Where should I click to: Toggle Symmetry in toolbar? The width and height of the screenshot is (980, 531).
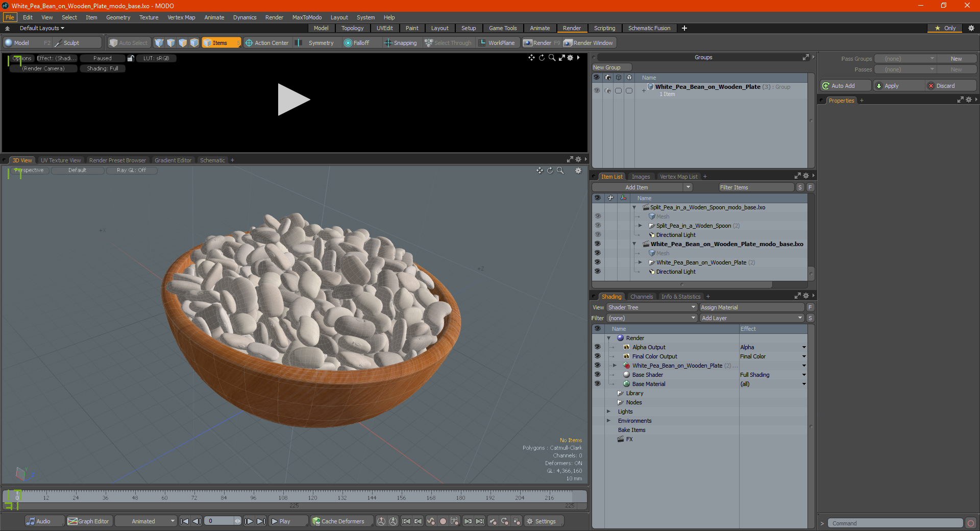[x=316, y=43]
